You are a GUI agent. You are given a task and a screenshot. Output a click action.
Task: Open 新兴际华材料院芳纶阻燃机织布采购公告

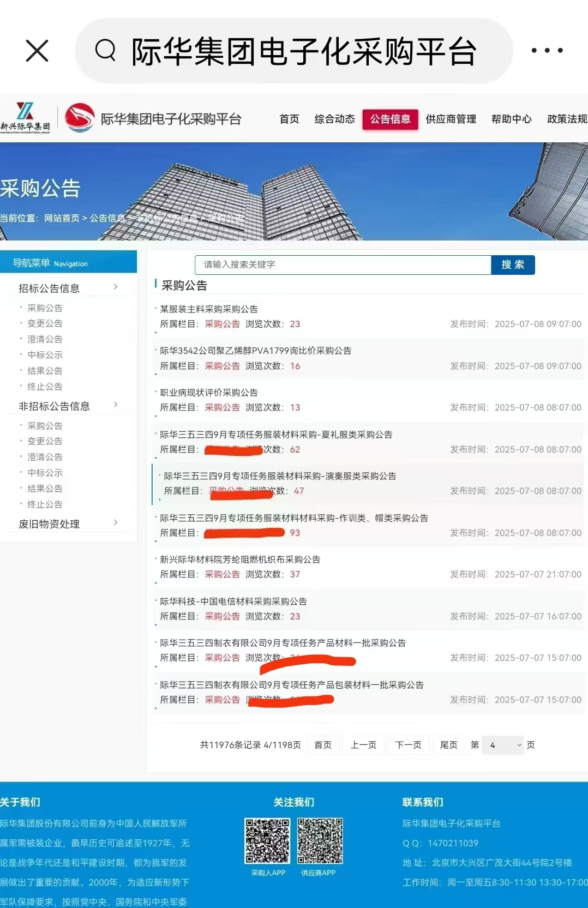[240, 560]
